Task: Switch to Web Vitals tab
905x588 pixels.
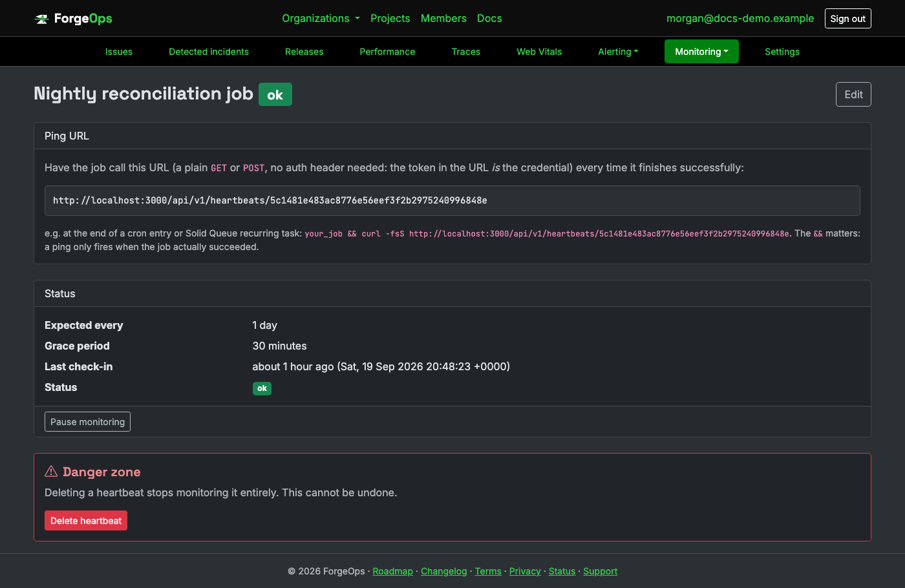Action: point(539,52)
